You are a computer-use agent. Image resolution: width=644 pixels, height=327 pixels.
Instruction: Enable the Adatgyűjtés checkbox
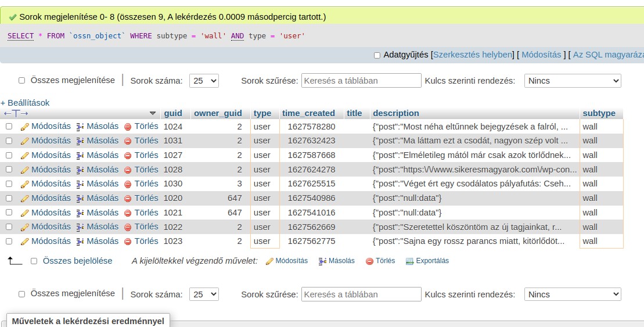377,55
